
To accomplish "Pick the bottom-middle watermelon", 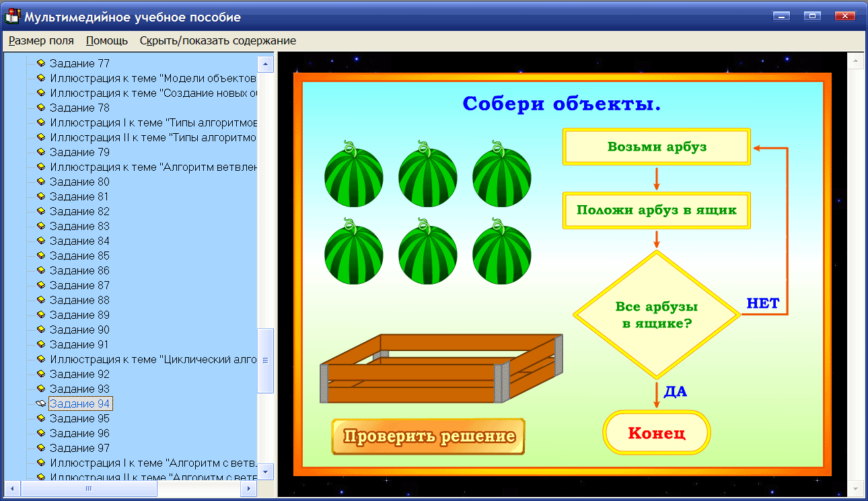I will pyautogui.click(x=427, y=251).
